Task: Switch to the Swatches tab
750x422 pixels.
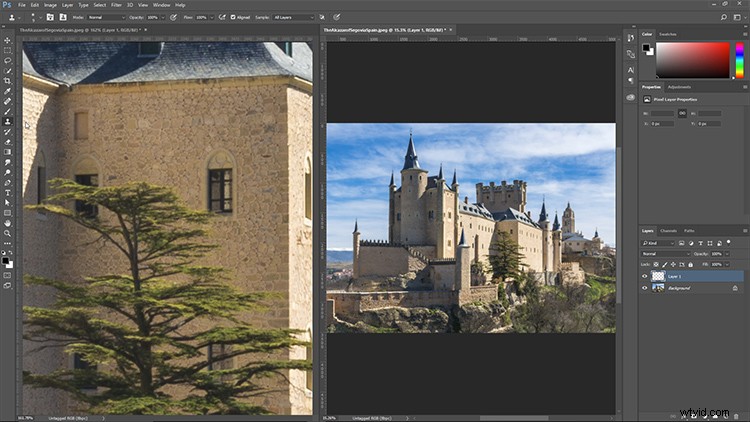Action: point(668,34)
